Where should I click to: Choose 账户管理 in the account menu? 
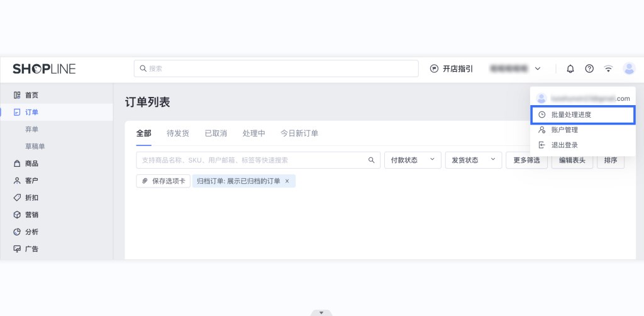(x=564, y=130)
